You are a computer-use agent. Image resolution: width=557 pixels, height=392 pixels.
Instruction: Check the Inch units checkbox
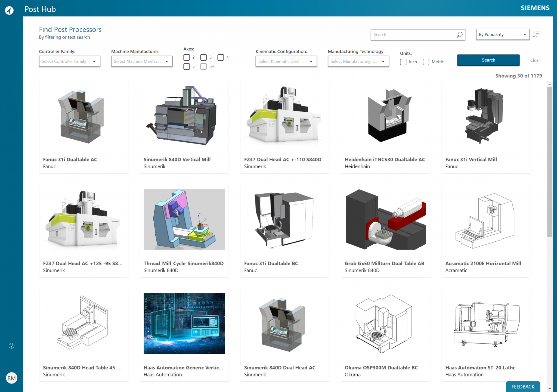click(403, 62)
